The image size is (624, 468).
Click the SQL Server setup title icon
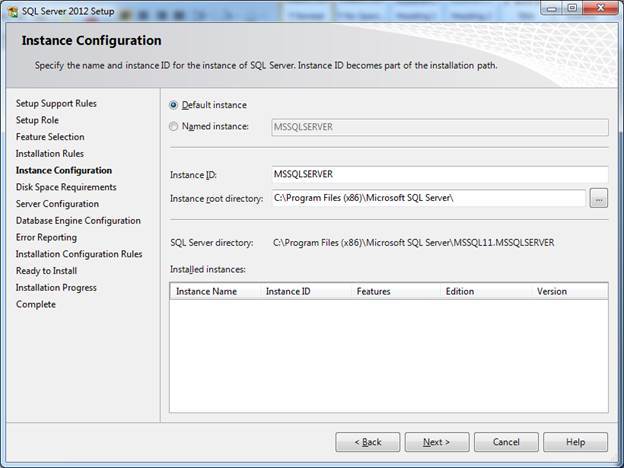point(13,12)
